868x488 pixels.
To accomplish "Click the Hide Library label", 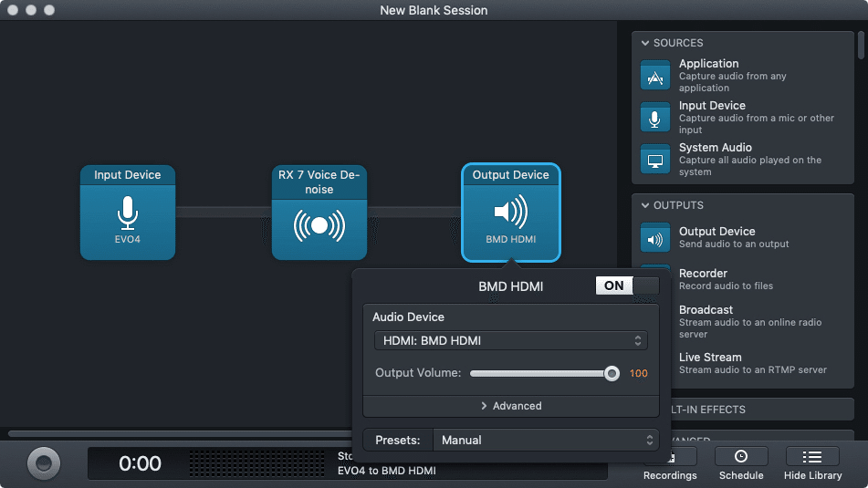I will click(812, 475).
